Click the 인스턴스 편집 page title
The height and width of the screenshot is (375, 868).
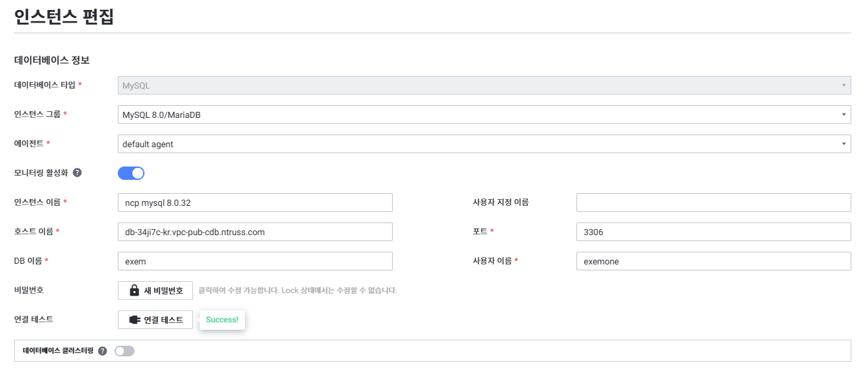pos(64,16)
